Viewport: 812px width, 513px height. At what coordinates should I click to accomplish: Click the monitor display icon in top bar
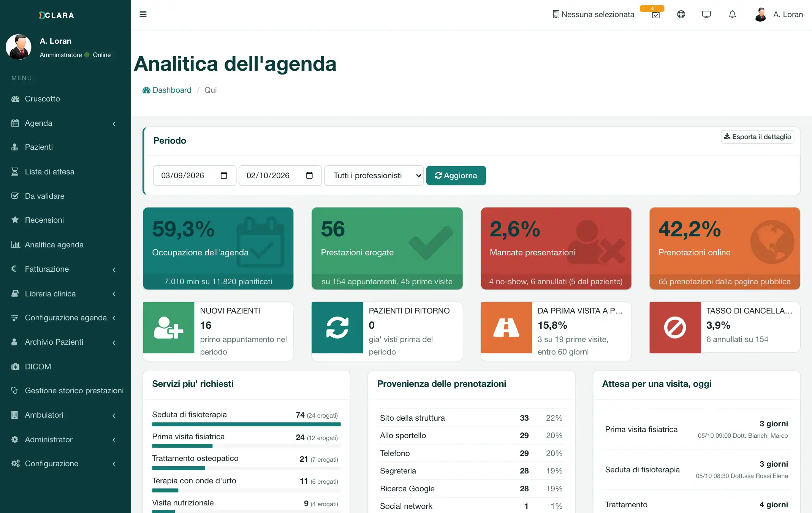pyautogui.click(x=706, y=14)
